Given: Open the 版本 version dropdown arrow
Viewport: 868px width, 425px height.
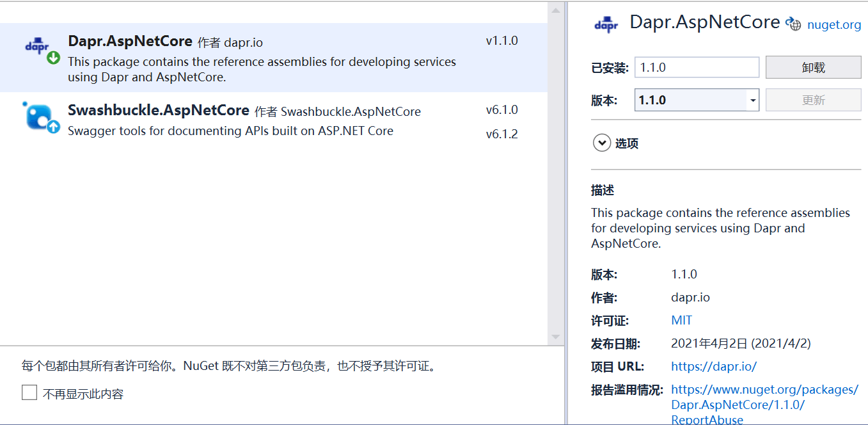Looking at the screenshot, I should tap(753, 100).
